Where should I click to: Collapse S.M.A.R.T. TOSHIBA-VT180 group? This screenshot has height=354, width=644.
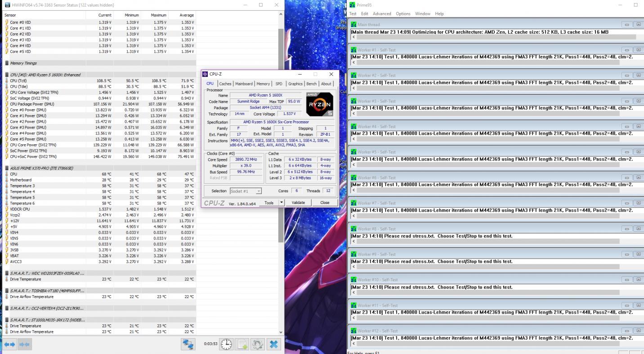7,291
